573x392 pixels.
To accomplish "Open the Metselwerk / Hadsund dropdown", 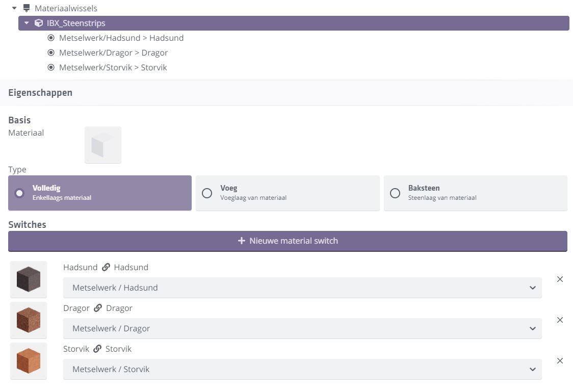I will [x=302, y=288].
